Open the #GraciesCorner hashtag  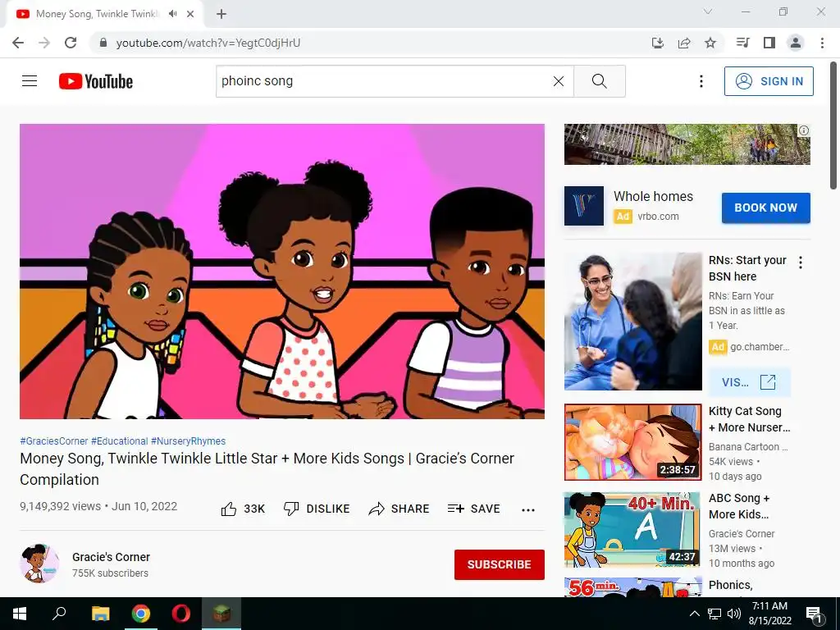53,441
